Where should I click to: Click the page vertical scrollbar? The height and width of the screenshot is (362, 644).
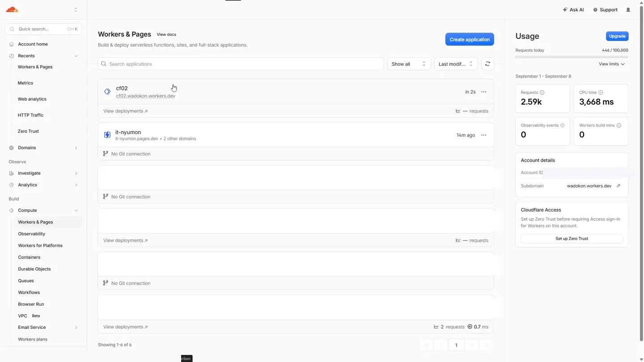[x=641, y=173]
